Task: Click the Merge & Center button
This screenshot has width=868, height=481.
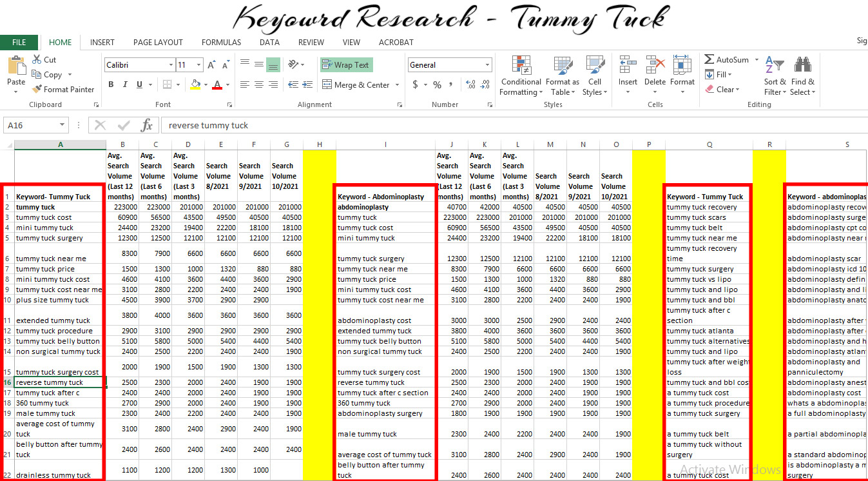Action: coord(356,85)
